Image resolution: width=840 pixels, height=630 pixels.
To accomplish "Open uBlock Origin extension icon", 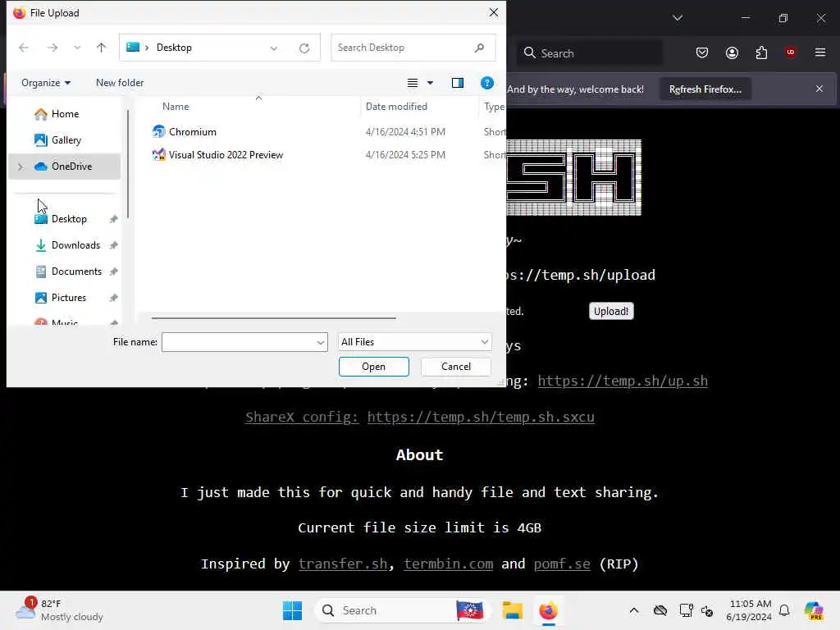I will [790, 52].
